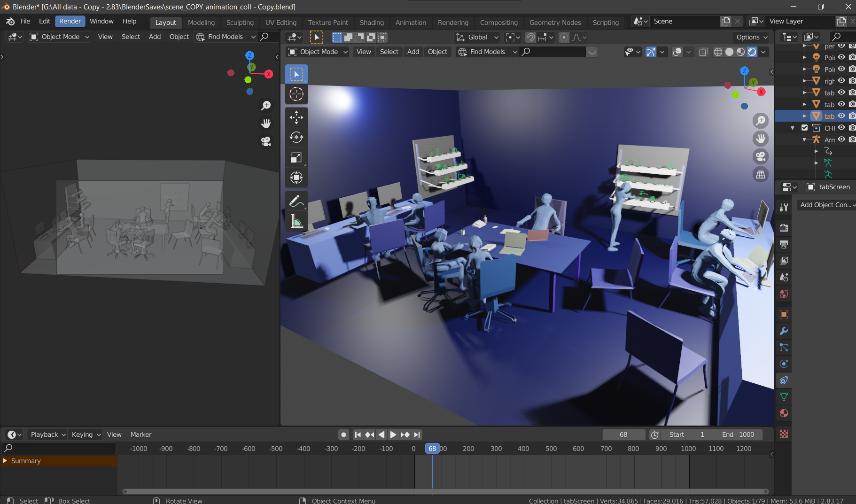Select the Annotate tool

pyautogui.click(x=296, y=201)
